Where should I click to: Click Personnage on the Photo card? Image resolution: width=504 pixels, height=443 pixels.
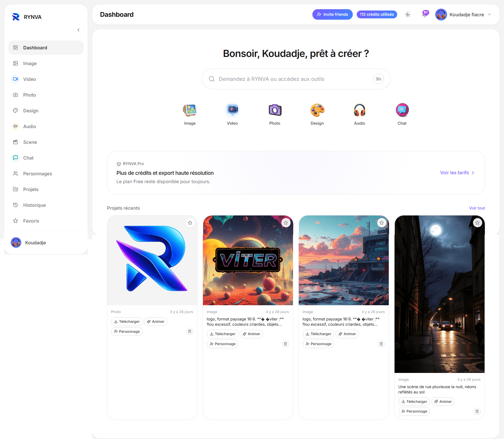(127, 332)
